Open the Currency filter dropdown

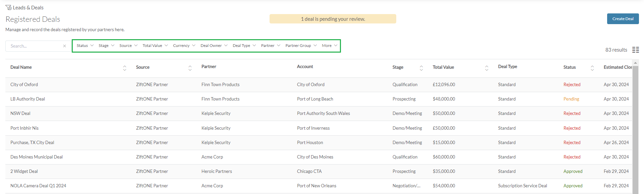184,46
